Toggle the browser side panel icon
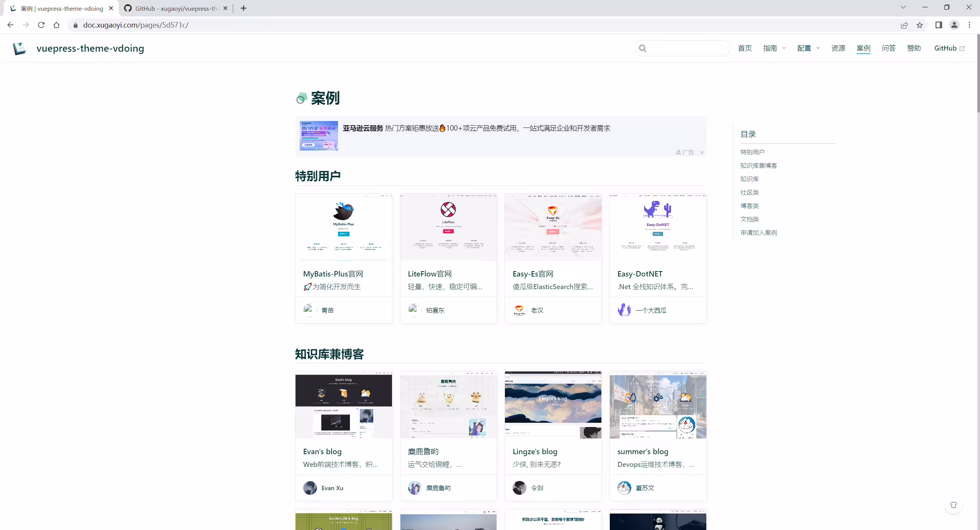The width and height of the screenshot is (980, 530). (x=939, y=25)
